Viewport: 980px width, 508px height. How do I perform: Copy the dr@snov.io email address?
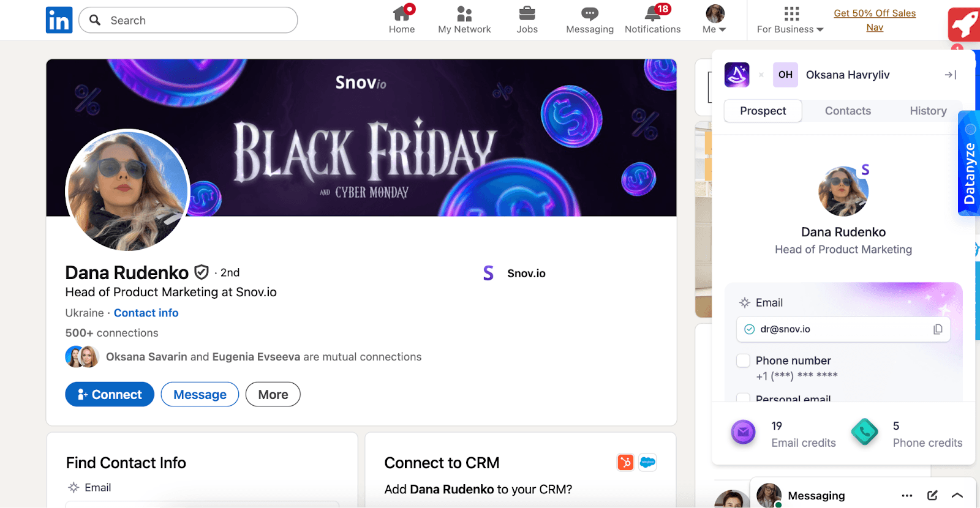[x=937, y=329]
